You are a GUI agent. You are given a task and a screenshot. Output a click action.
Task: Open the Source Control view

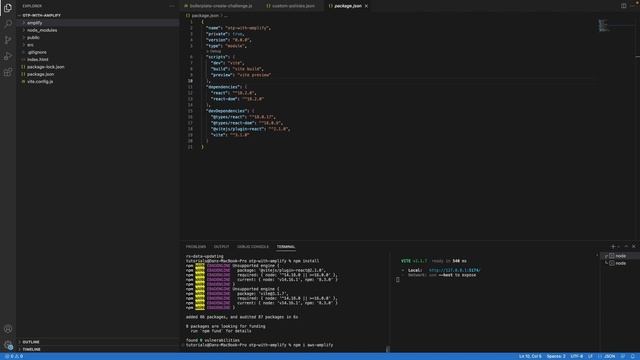point(8,40)
